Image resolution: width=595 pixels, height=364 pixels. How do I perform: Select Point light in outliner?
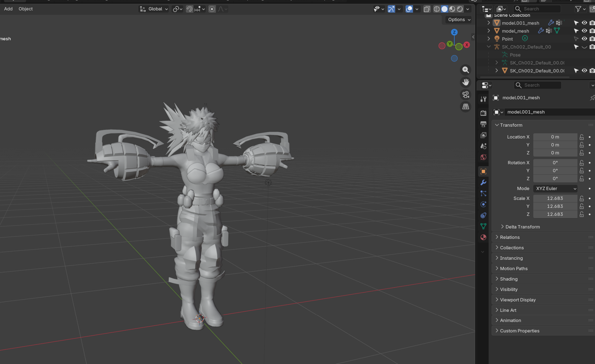[507, 39]
